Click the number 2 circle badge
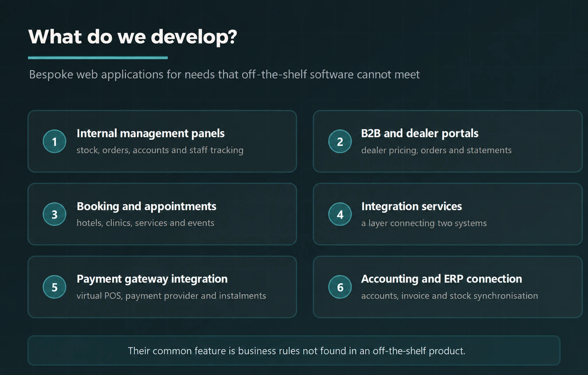Viewport: 588px width, 375px height. [340, 141]
